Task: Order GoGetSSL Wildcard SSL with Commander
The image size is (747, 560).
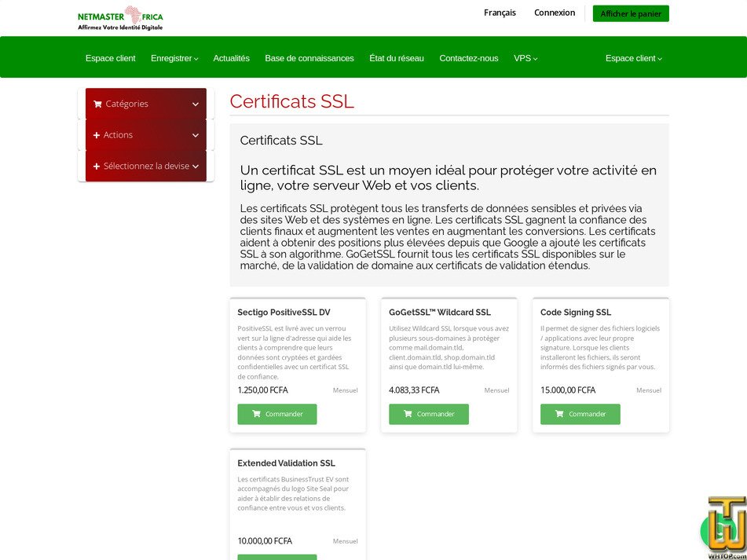Action: coord(429,414)
